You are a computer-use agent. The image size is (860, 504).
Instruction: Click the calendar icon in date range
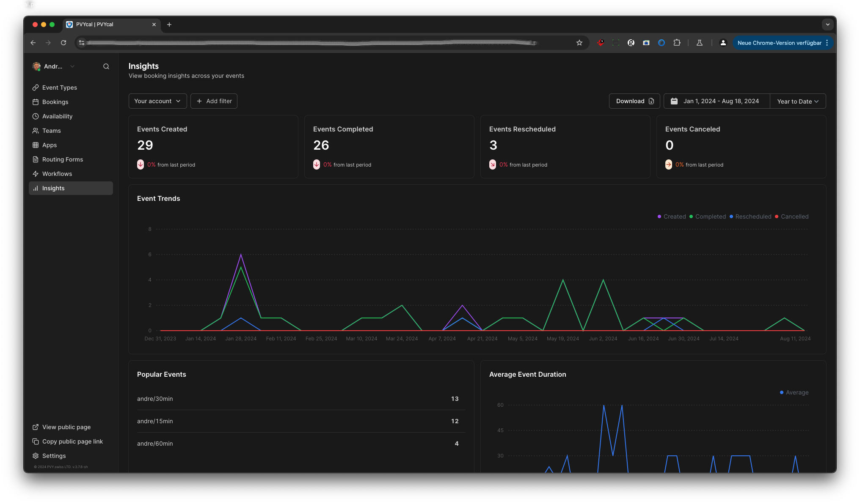pyautogui.click(x=674, y=101)
